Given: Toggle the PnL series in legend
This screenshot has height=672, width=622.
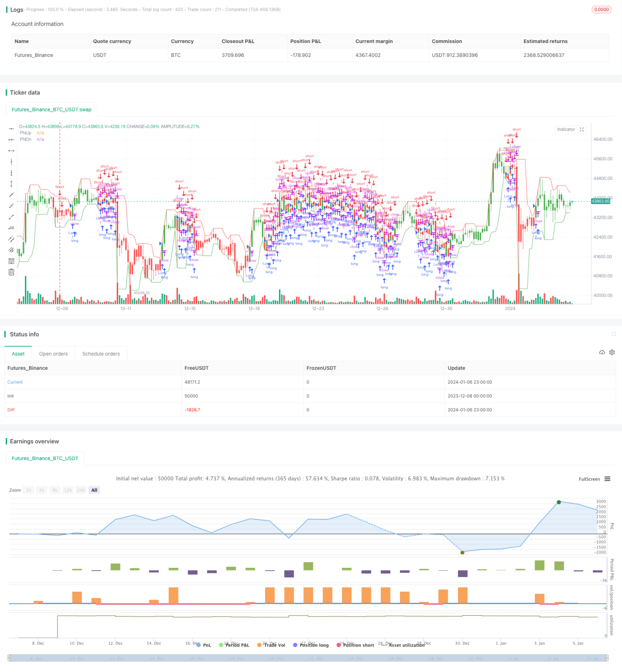Looking at the screenshot, I should click(x=204, y=645).
